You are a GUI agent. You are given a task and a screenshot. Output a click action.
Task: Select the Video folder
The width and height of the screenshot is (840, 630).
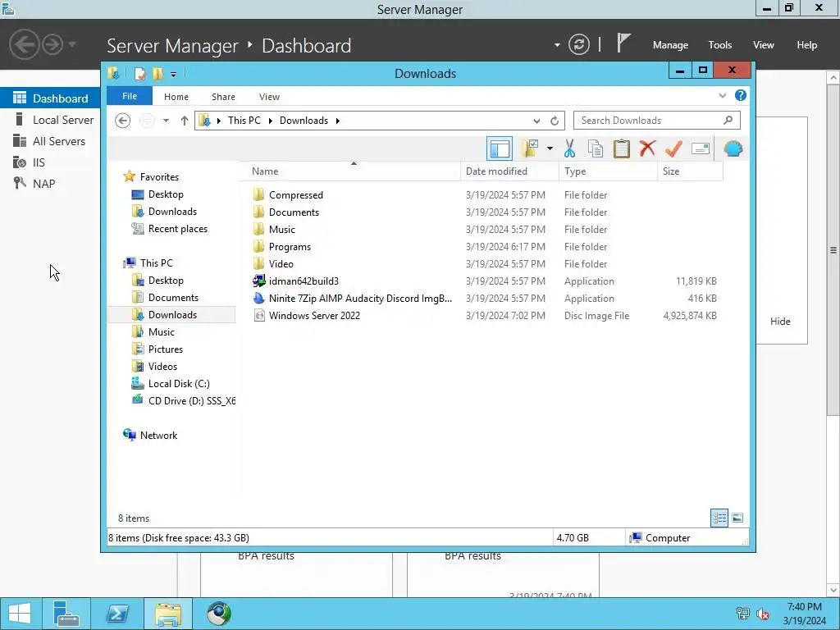click(x=281, y=264)
